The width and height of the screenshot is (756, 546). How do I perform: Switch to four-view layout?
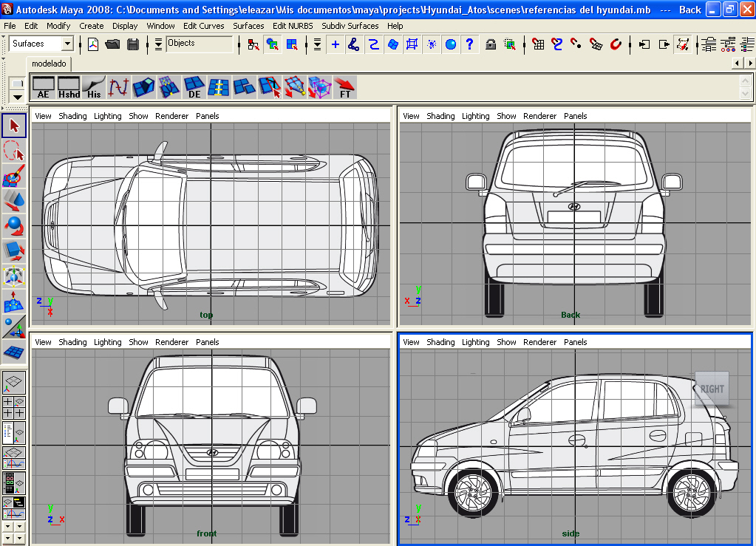14,407
